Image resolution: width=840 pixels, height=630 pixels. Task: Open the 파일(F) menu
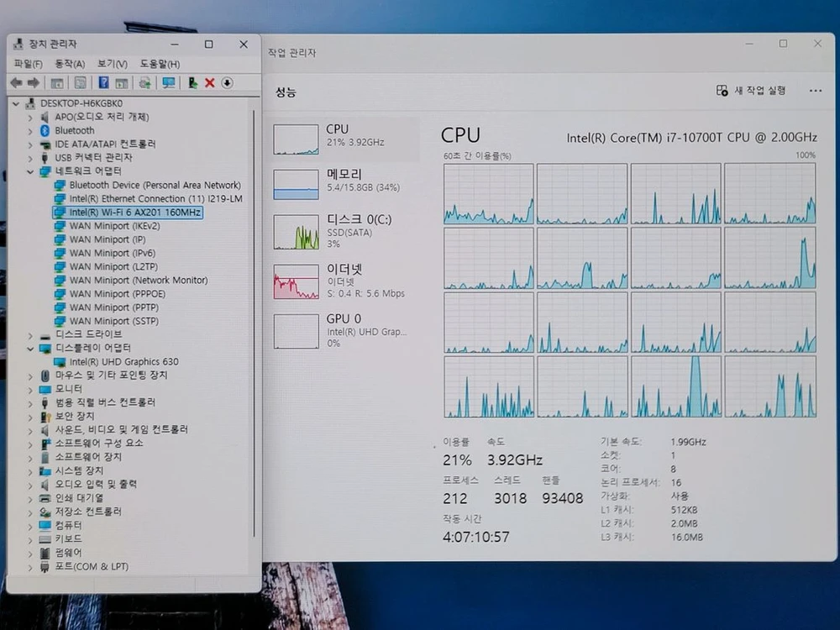coord(28,64)
